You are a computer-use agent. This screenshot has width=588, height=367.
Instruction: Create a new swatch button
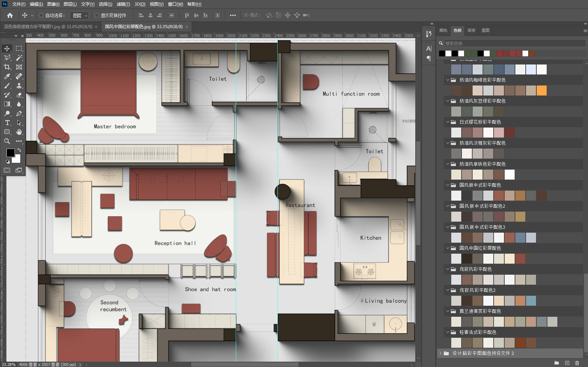point(567,363)
